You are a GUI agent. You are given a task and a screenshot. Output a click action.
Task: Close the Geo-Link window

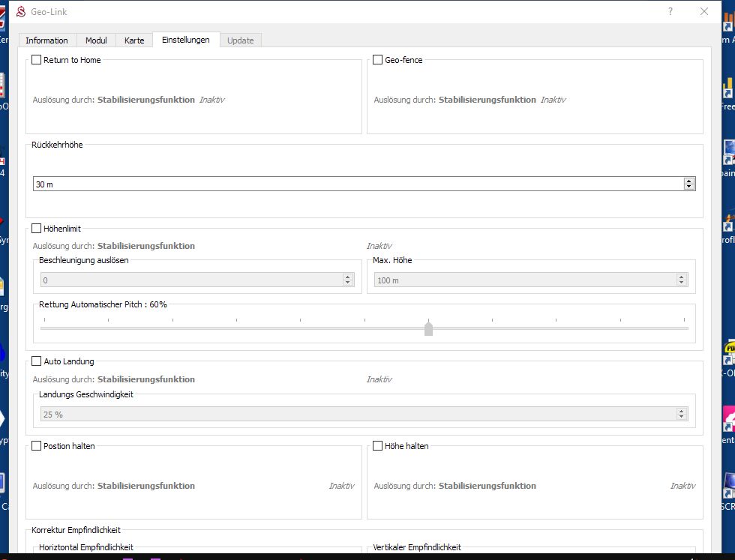[x=703, y=11]
